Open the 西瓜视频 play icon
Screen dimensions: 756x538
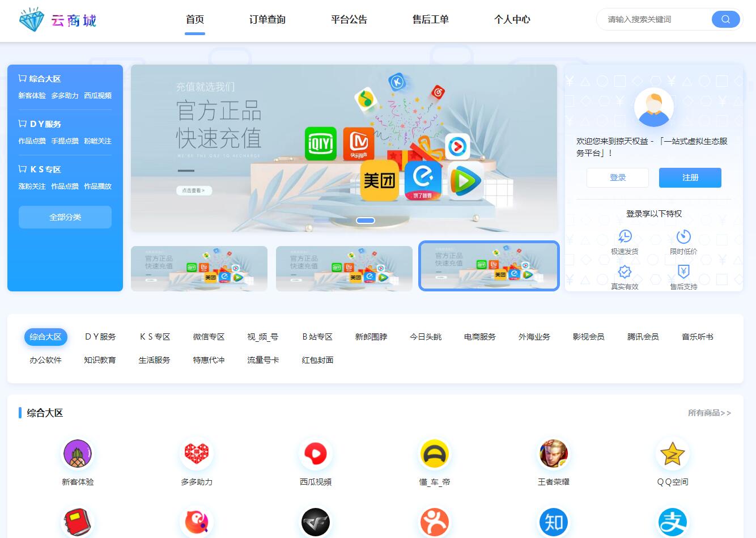316,454
